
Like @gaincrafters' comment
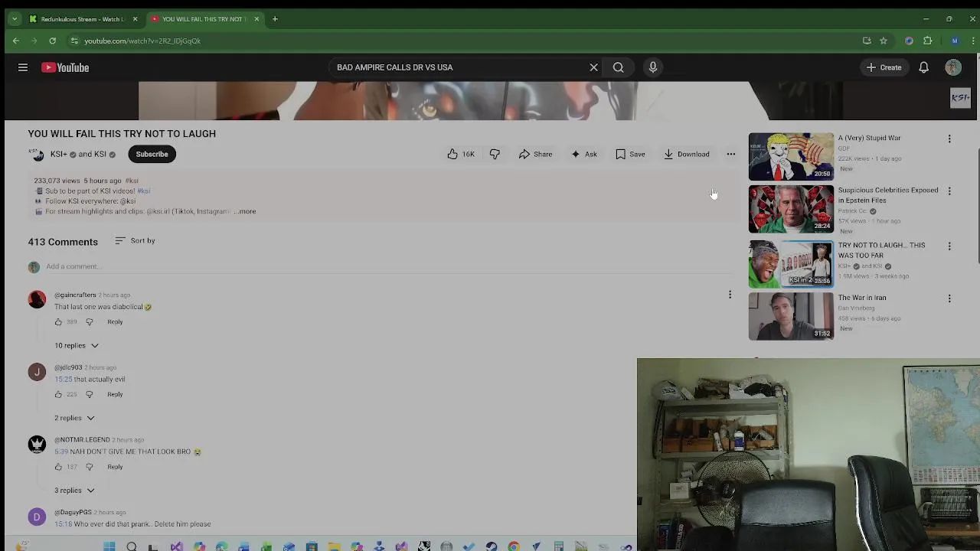[58, 322]
